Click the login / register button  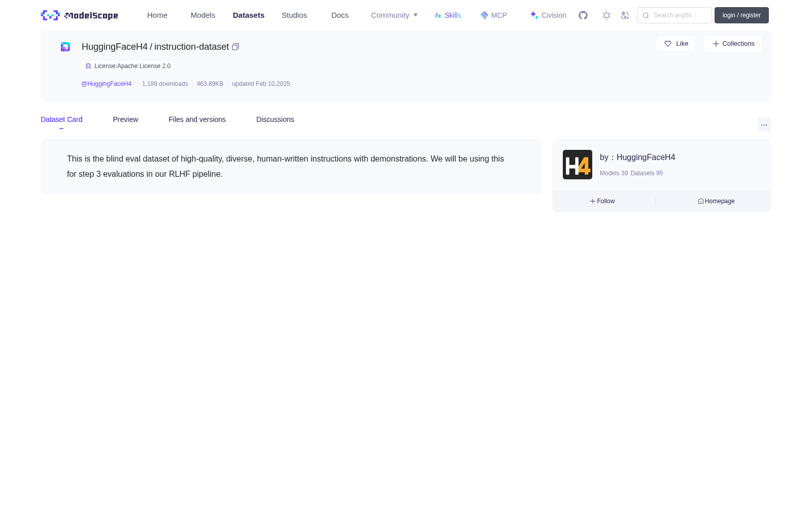(x=741, y=15)
